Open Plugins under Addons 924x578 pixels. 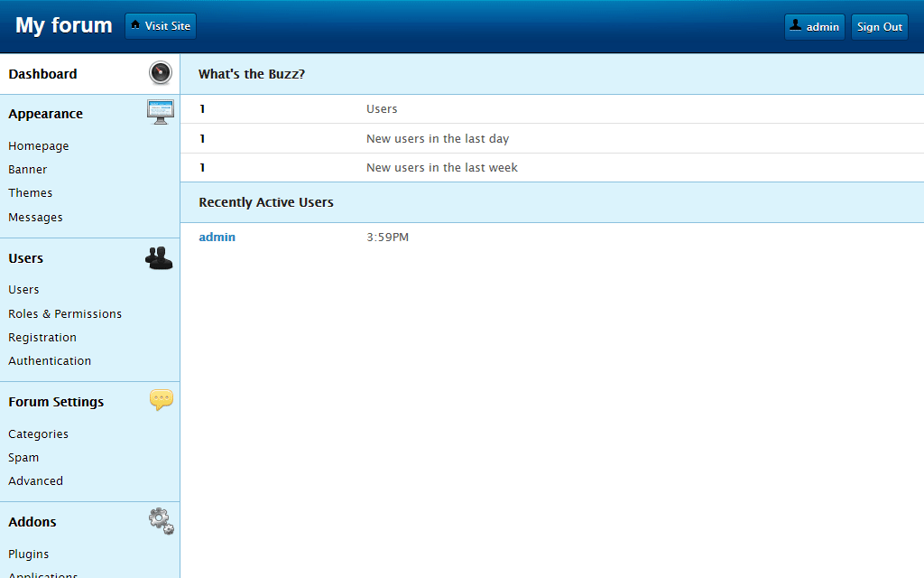29,555
